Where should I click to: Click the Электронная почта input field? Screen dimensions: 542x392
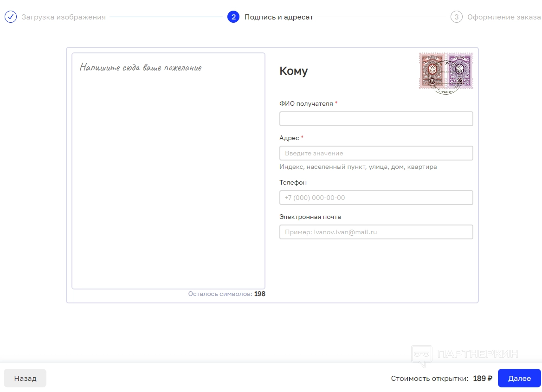376,232
